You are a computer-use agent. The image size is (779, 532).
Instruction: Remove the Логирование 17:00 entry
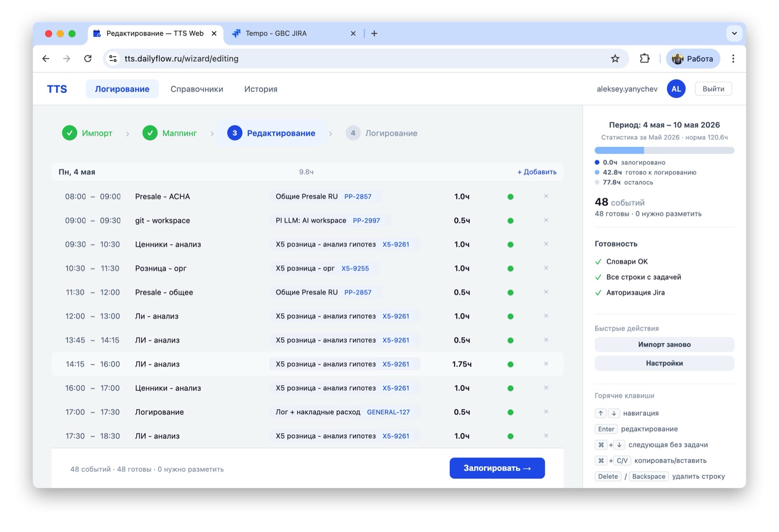click(546, 412)
